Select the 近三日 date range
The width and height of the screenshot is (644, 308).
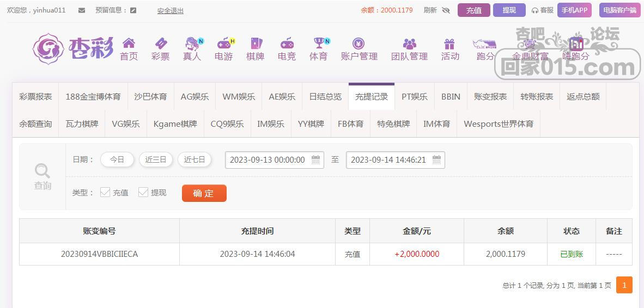pyautogui.click(x=156, y=159)
